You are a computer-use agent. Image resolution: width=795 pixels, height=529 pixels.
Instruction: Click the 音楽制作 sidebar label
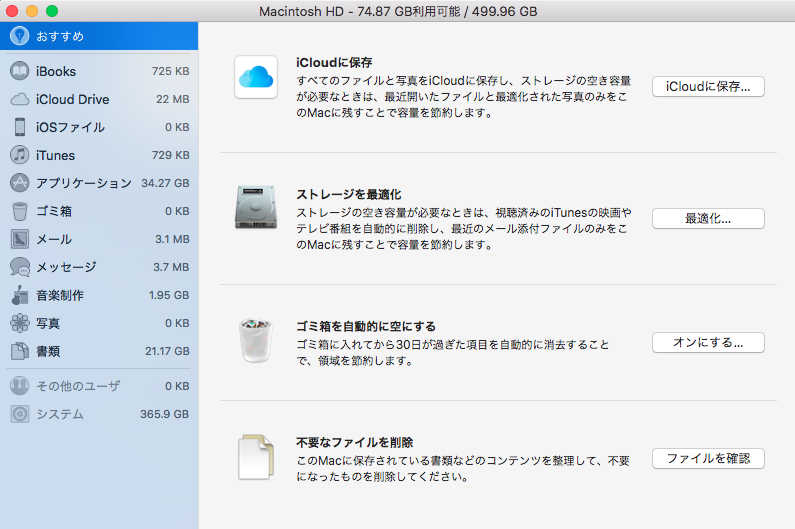(x=60, y=295)
